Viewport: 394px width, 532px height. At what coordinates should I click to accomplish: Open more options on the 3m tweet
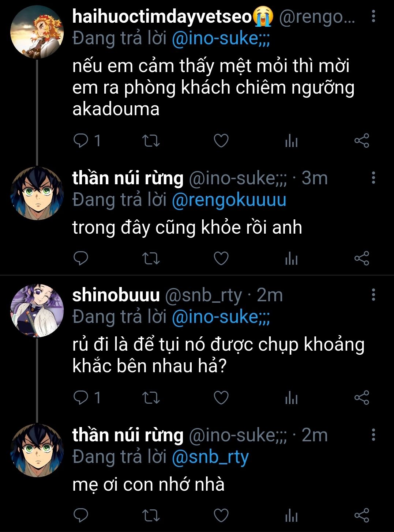pyautogui.click(x=373, y=178)
